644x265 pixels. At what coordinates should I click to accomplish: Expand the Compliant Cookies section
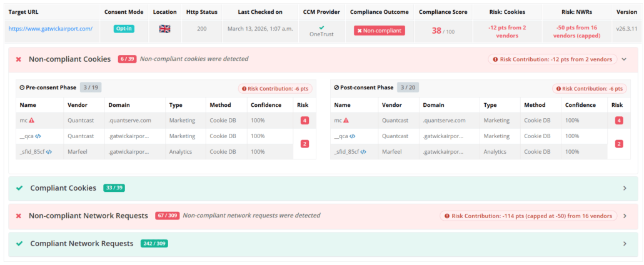[623, 188]
